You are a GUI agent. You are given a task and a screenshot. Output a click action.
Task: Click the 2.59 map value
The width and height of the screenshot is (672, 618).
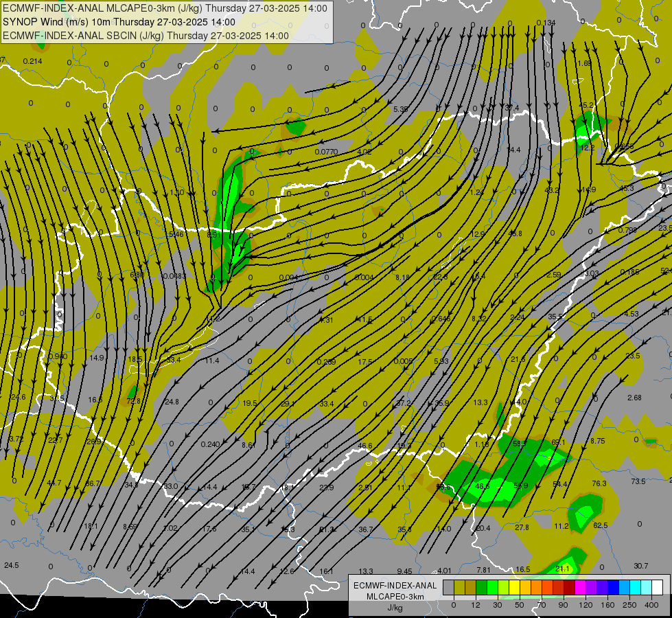pos(554,275)
